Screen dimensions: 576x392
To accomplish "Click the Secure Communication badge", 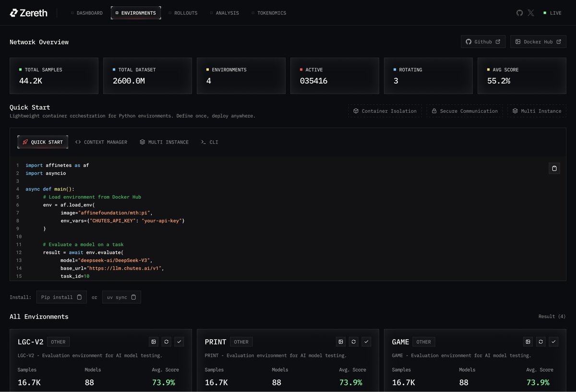I will tap(465, 111).
